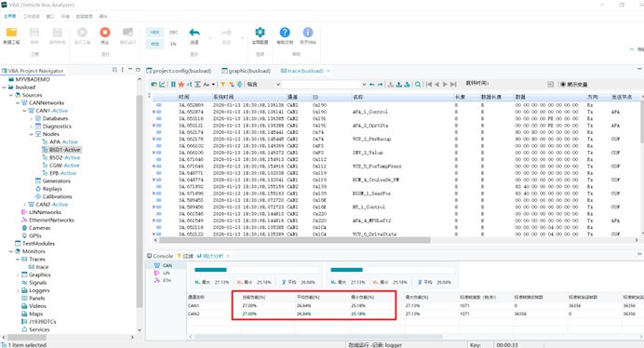Open the 过滤 tab next to Console
644x348 pixels.
pyautogui.click(x=185, y=256)
